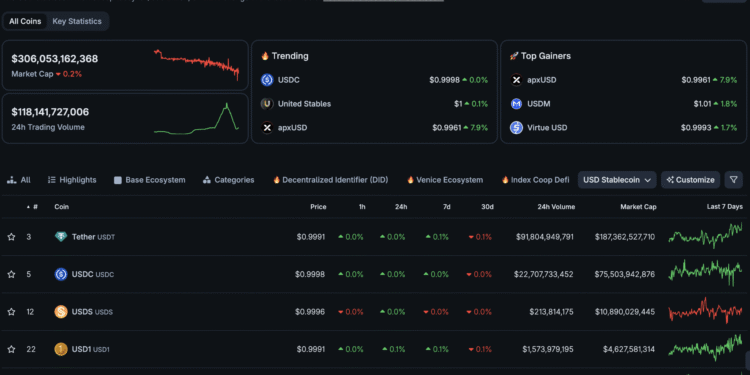Click the apxUSD icon in Trending
Image resolution: width=750 pixels, height=375 pixels.
(x=267, y=128)
